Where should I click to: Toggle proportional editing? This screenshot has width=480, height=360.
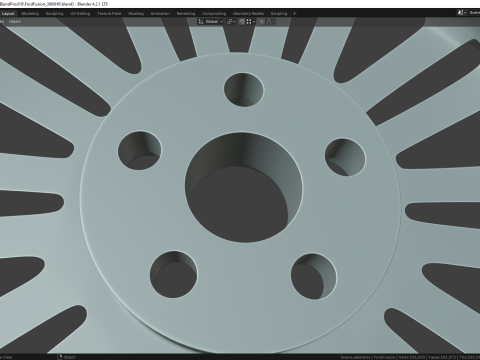(262, 22)
